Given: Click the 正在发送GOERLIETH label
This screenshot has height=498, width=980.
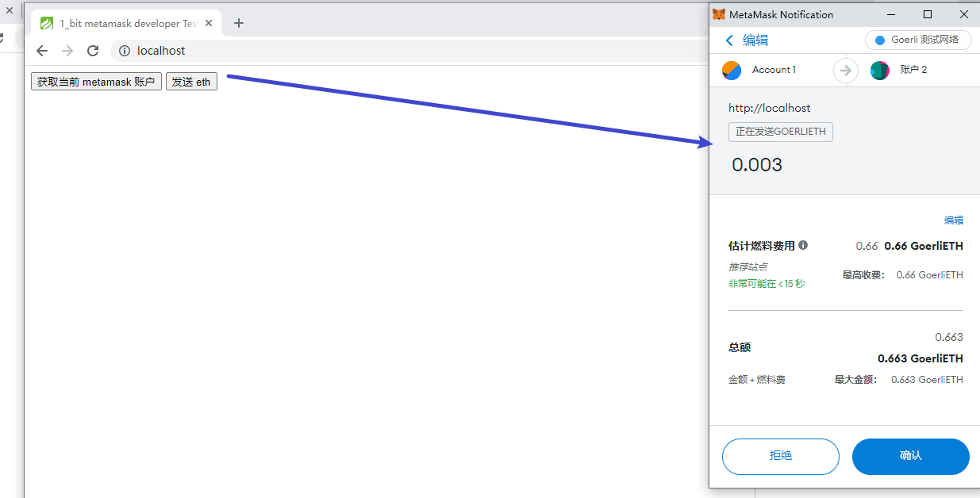Looking at the screenshot, I should 781,132.
